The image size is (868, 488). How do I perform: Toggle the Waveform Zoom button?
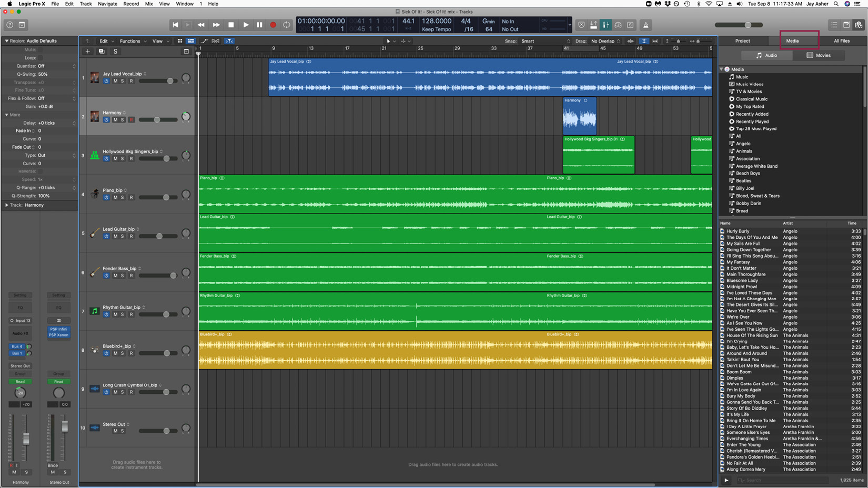[631, 41]
